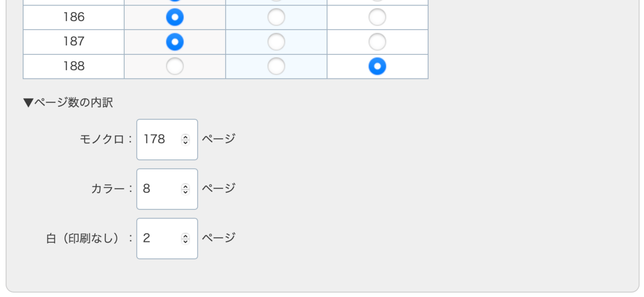Click the カラー page count field

click(159, 189)
